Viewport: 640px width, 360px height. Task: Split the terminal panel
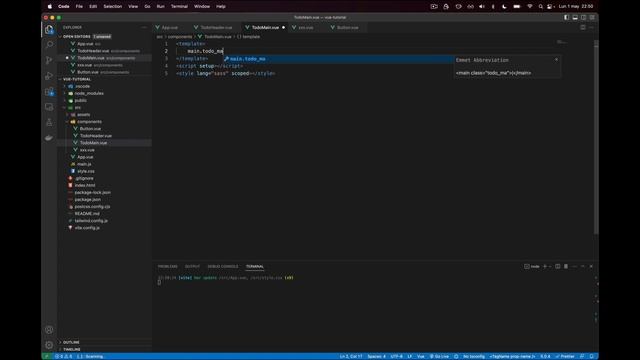tap(558, 267)
